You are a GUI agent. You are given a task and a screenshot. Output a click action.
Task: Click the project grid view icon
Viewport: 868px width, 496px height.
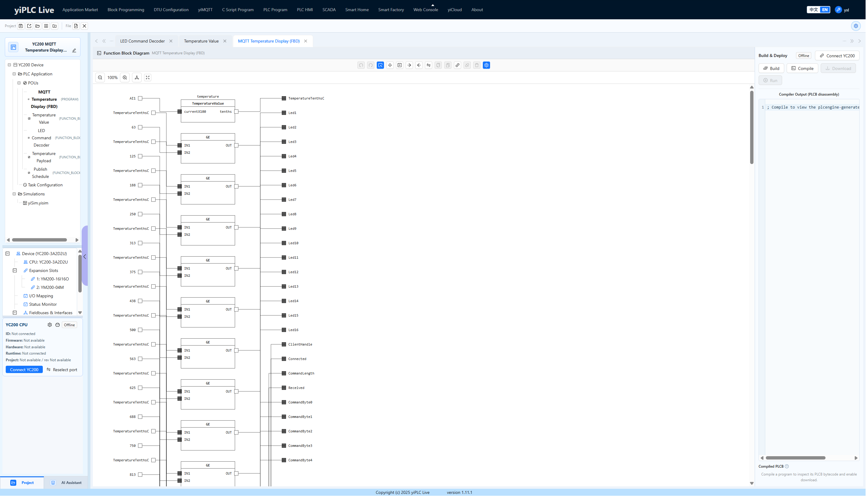[x=46, y=26]
